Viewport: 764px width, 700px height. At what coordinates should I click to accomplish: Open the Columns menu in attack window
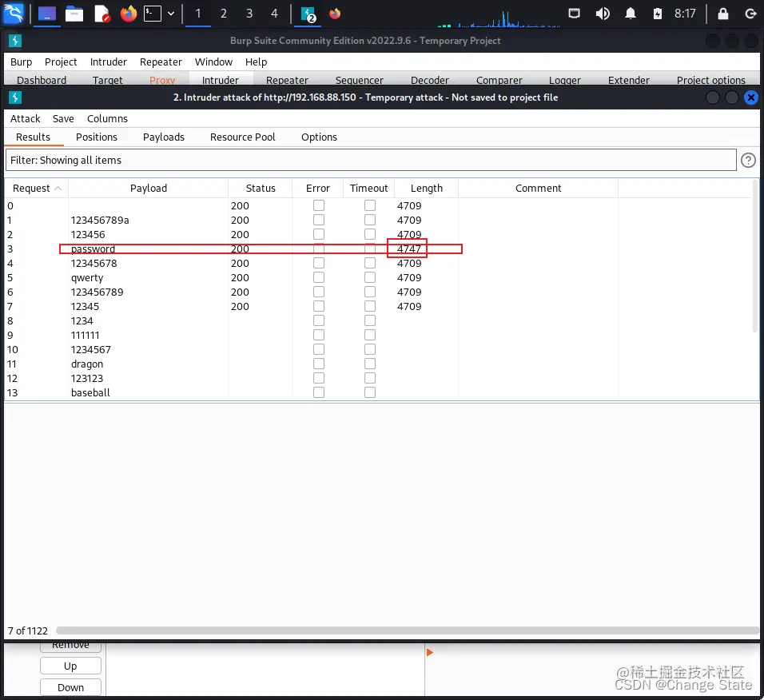coord(107,118)
